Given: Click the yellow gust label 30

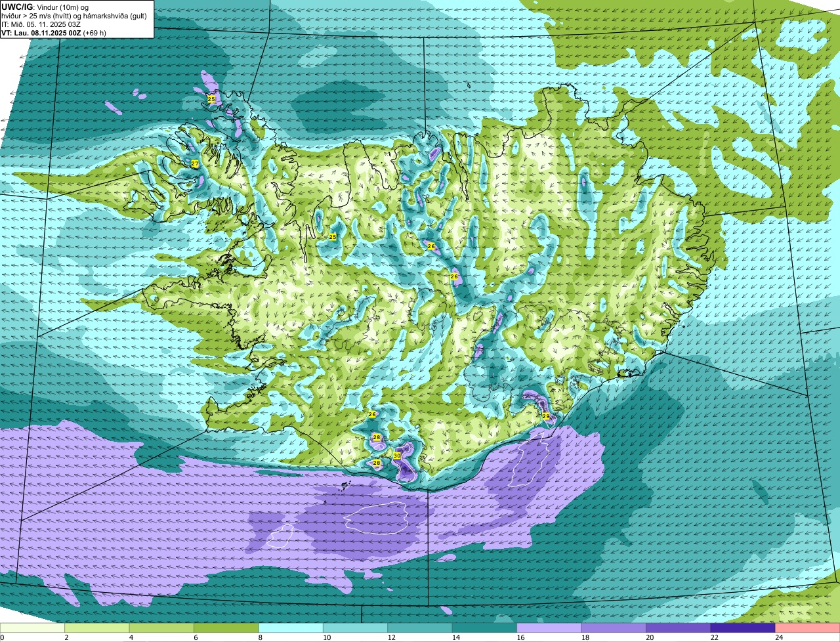Looking at the screenshot, I should (397, 455).
